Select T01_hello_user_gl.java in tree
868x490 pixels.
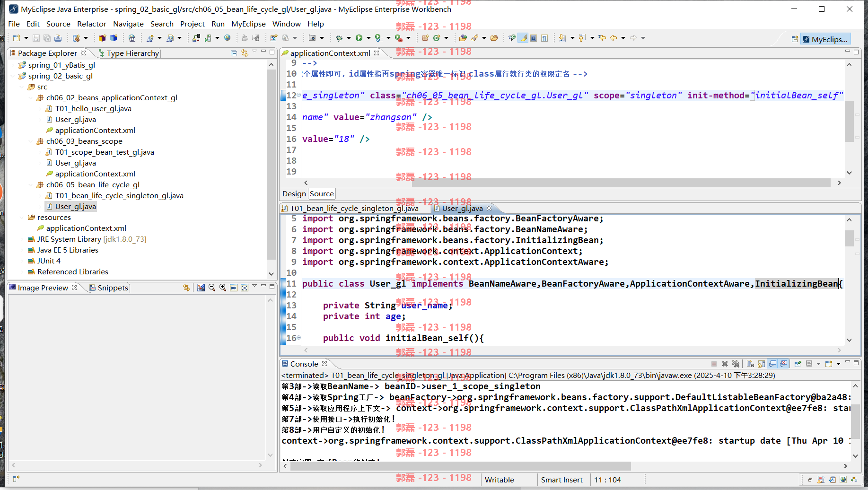point(93,109)
